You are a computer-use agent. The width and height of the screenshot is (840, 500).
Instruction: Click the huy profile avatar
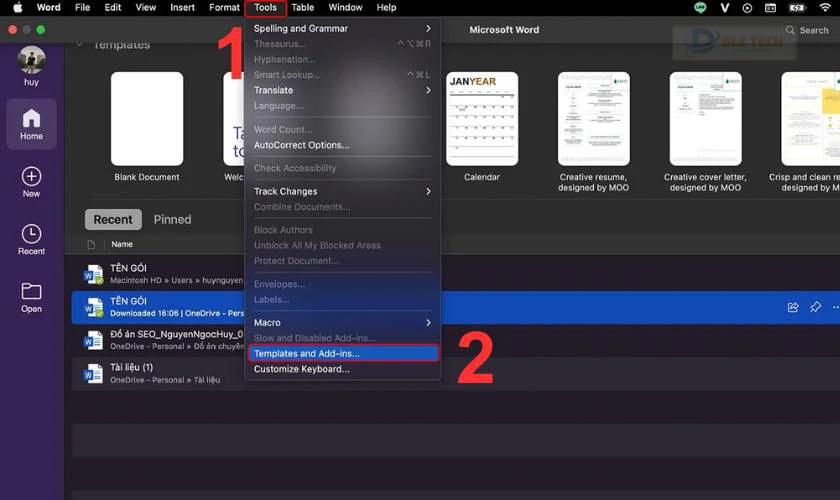[31, 60]
